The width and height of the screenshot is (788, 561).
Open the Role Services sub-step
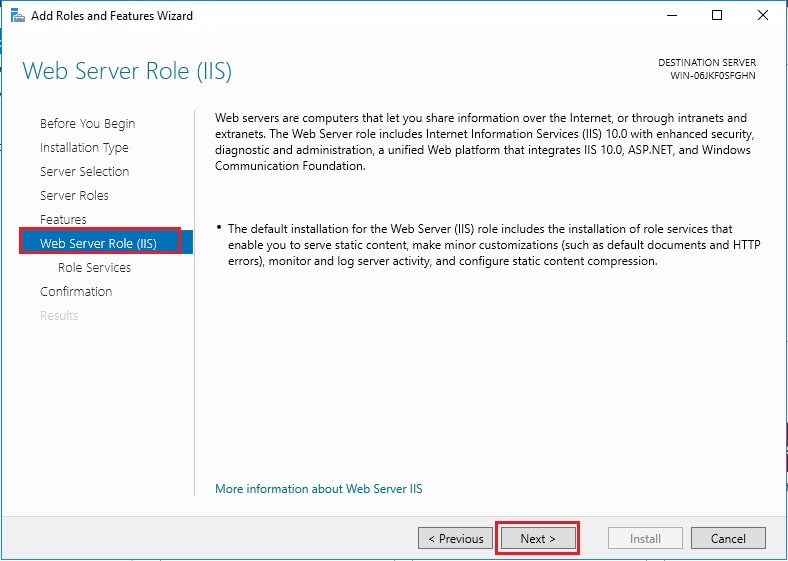(94, 267)
